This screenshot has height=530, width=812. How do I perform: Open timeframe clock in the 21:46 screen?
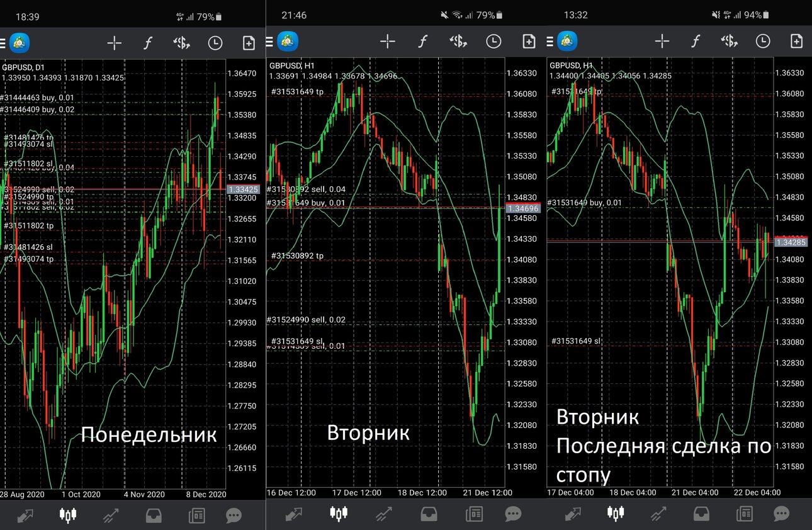click(493, 42)
